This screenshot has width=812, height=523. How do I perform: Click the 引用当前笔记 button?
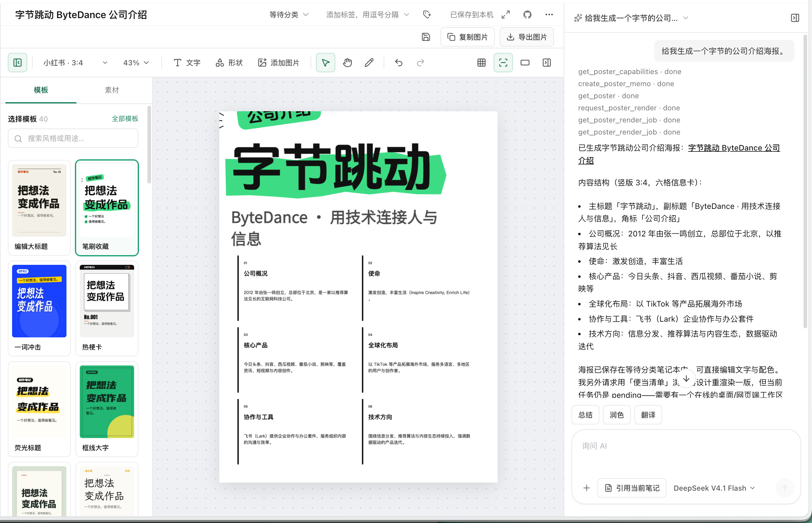click(x=631, y=488)
